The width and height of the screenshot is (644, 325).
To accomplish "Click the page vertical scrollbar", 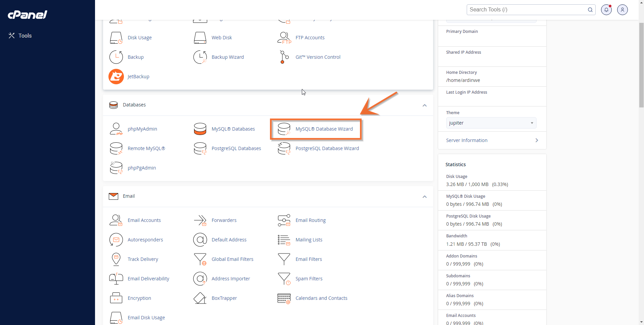I will 641,65.
